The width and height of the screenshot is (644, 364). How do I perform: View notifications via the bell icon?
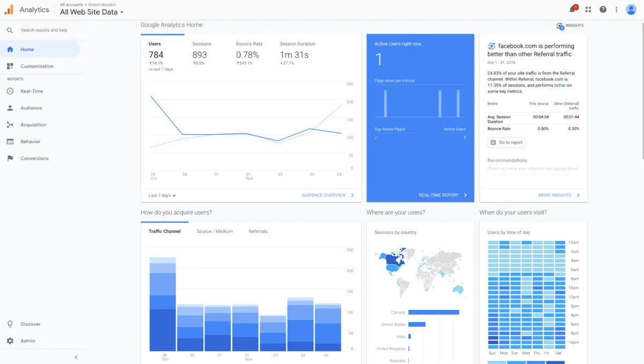(x=572, y=9)
